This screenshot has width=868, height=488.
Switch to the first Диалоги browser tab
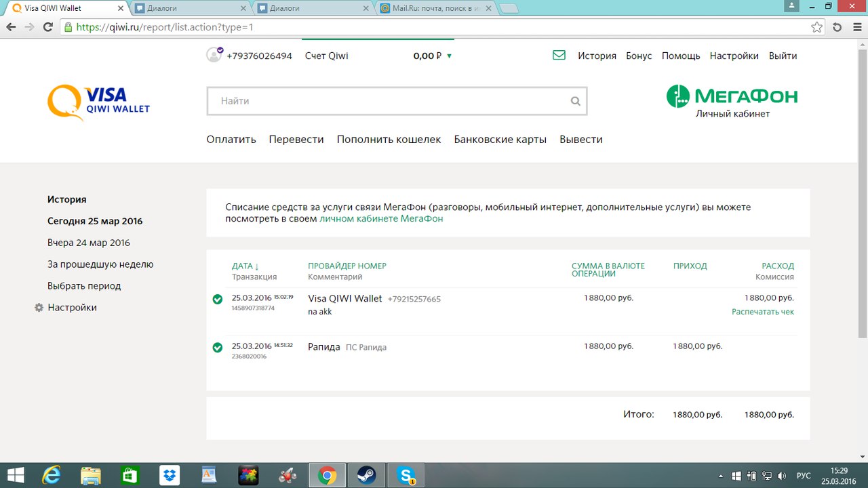click(190, 9)
